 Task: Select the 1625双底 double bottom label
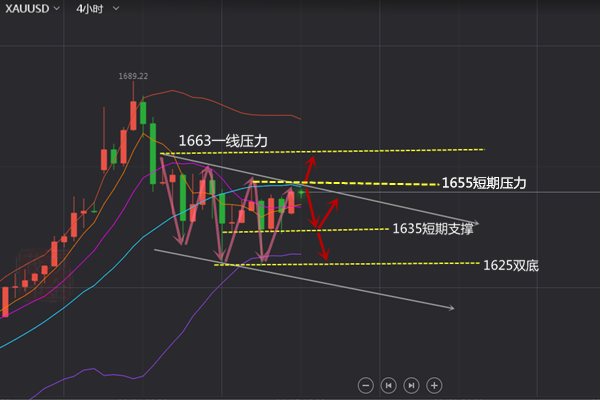tap(510, 265)
